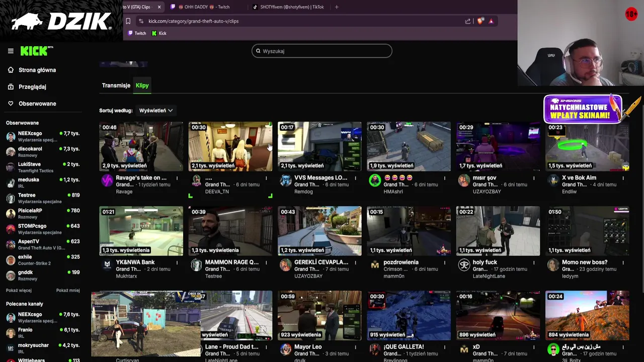Open the Wyświetleń sort dropdown
The image size is (644, 362).
[x=156, y=111]
